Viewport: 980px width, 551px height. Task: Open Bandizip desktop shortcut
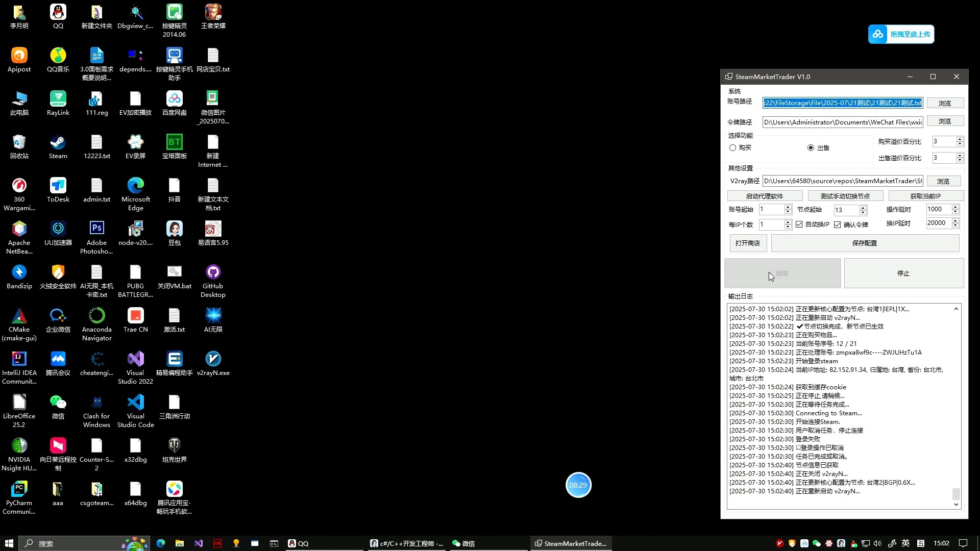pyautogui.click(x=19, y=277)
